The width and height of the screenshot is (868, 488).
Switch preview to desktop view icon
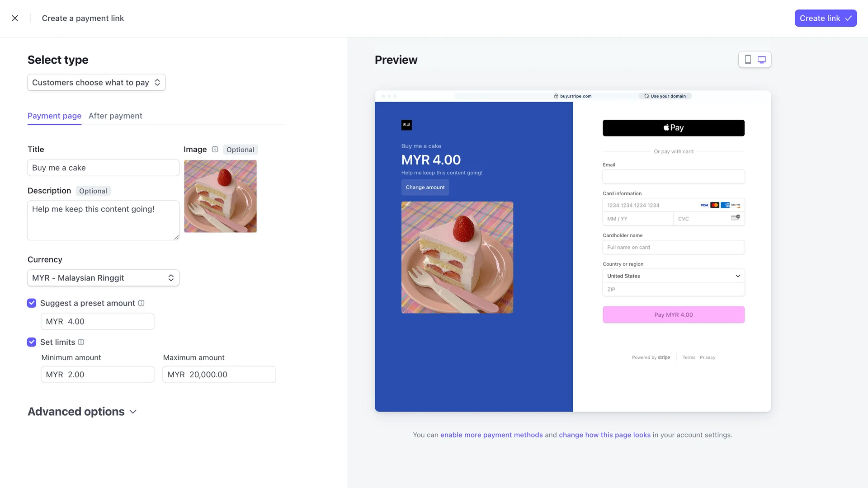[762, 60]
